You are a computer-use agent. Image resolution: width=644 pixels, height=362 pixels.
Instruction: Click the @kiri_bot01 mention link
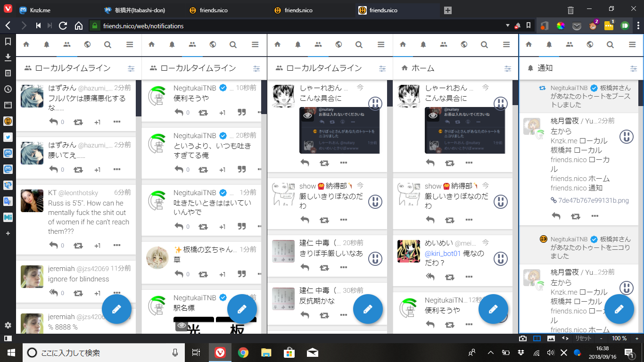(442, 253)
